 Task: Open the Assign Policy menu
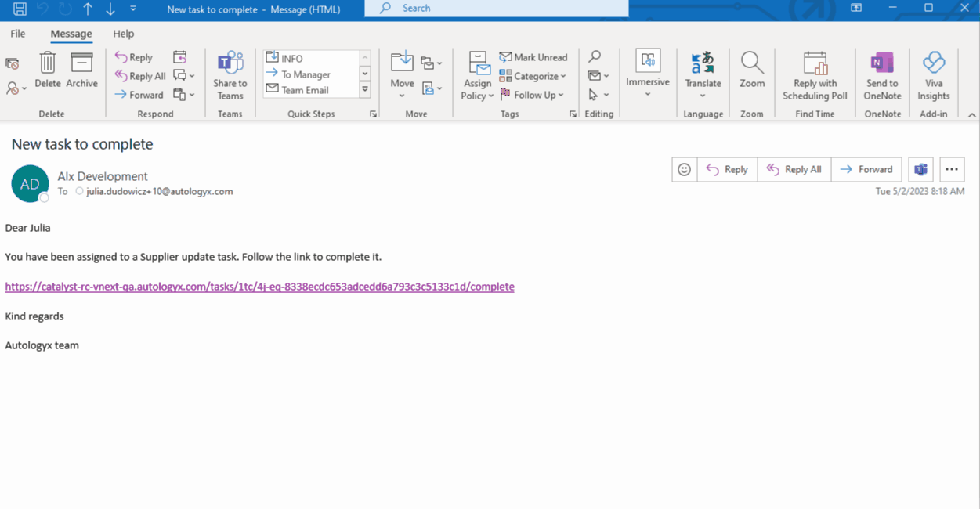click(477, 76)
